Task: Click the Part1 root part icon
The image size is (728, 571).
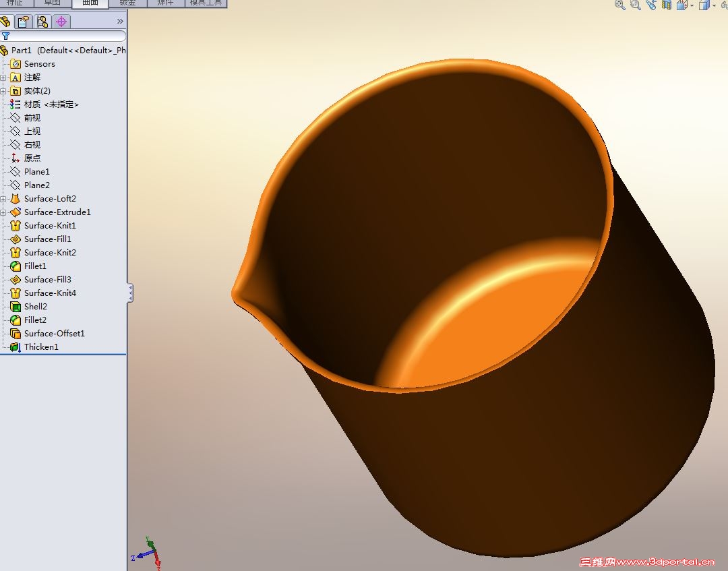Action: tap(4, 50)
